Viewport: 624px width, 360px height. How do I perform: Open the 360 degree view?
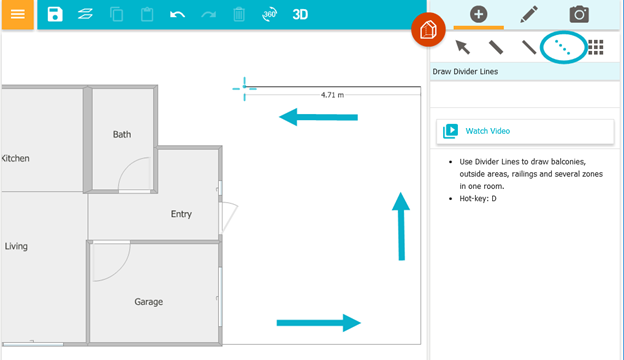click(x=269, y=14)
